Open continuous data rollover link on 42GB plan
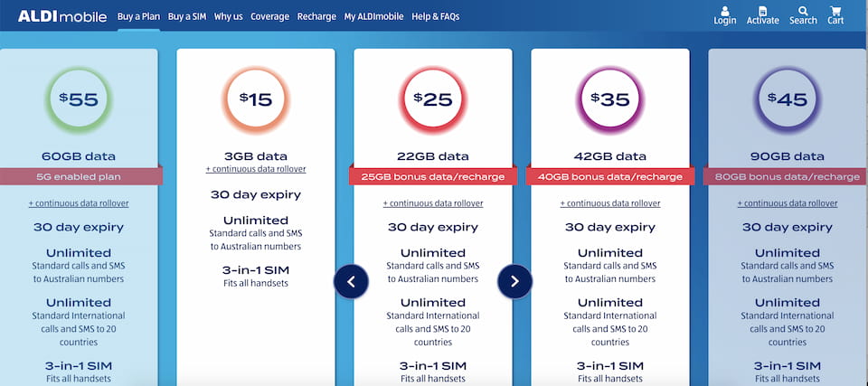 [x=610, y=203]
